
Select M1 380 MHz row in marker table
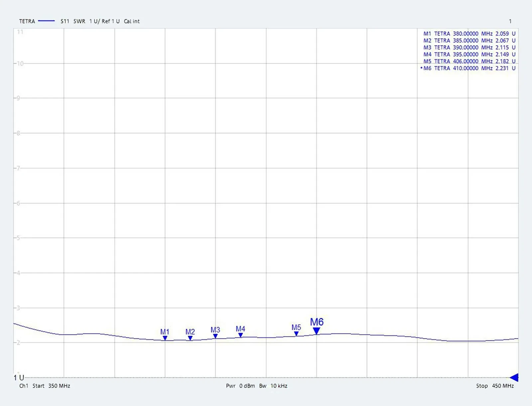pyautogui.click(x=469, y=34)
